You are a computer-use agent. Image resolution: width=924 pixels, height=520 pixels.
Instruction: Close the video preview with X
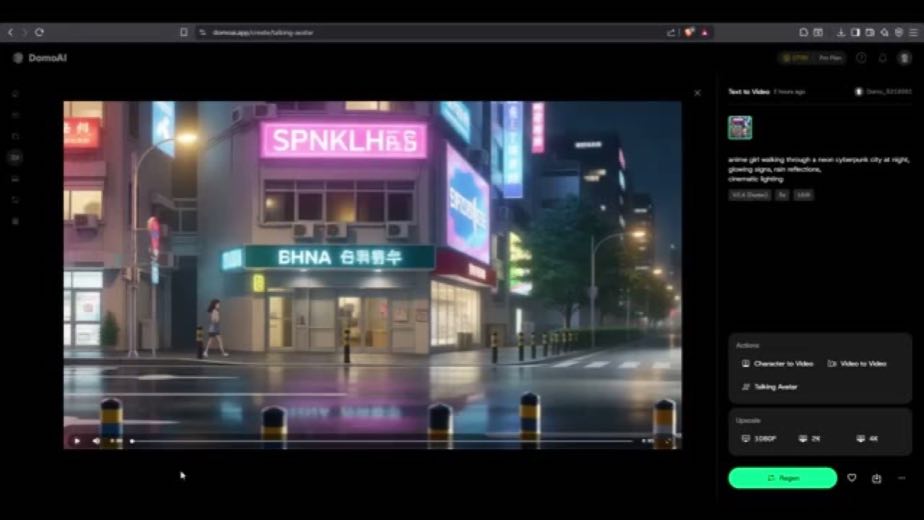point(697,93)
